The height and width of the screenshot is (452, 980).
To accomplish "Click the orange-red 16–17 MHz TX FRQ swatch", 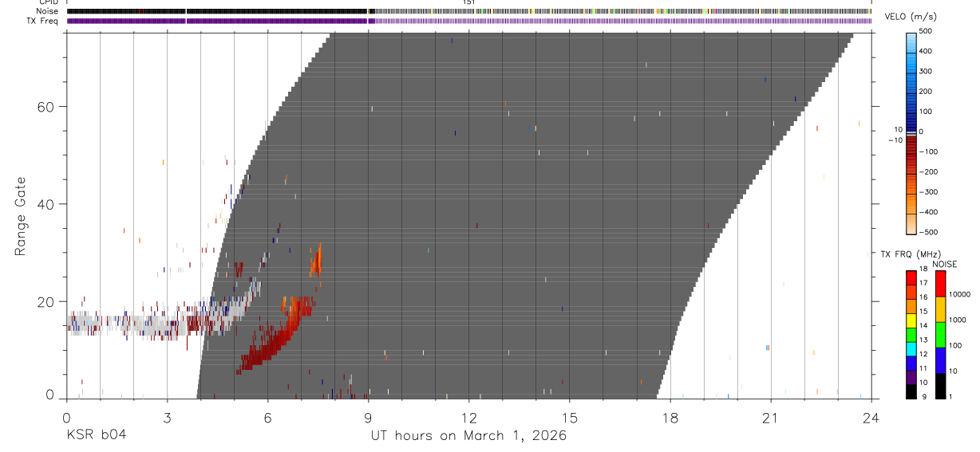I will (x=911, y=291).
